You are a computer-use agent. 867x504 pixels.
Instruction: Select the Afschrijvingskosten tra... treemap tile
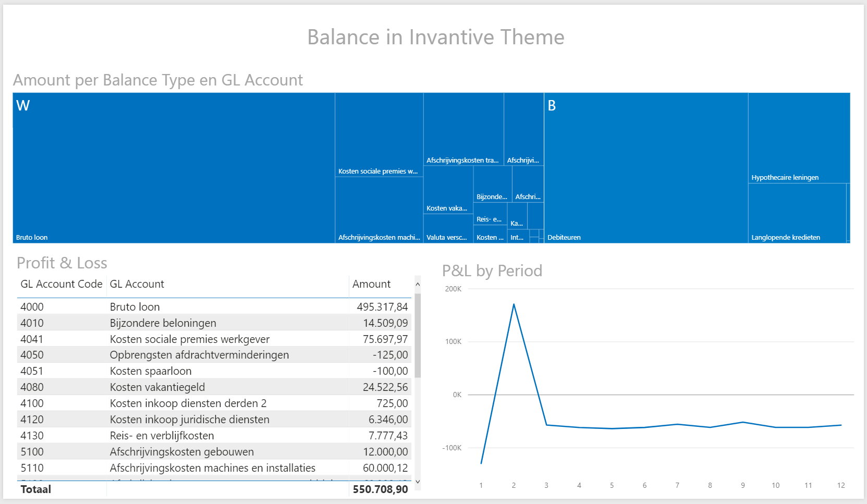(x=463, y=129)
